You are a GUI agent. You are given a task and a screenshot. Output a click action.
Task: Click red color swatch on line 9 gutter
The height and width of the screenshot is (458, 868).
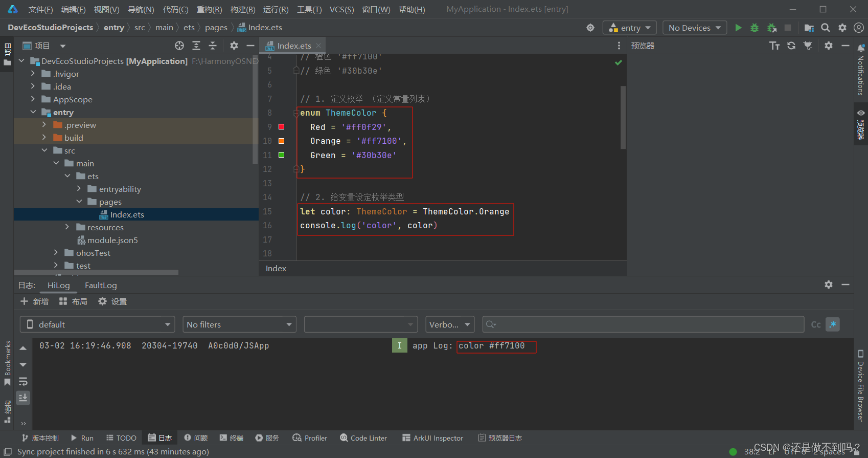tap(281, 126)
